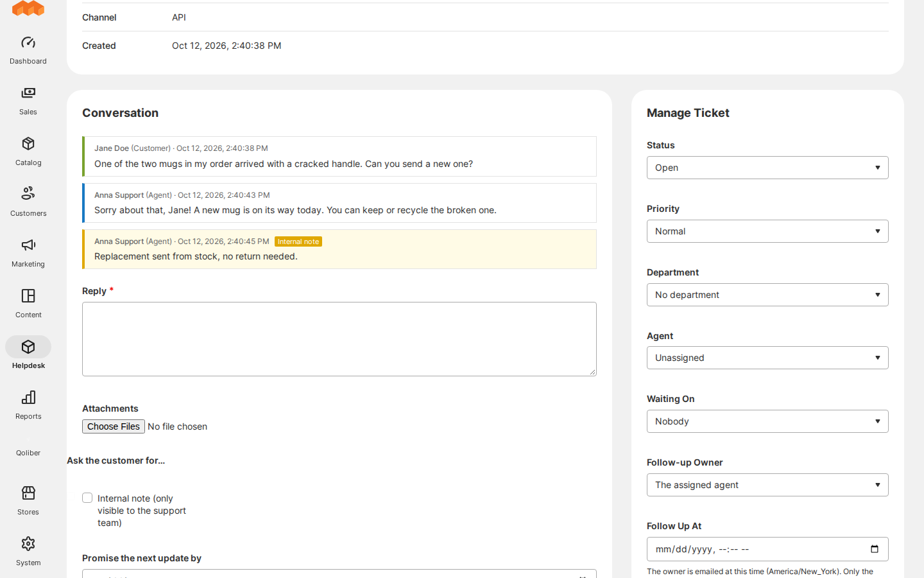The height and width of the screenshot is (578, 924).
Task: Open the Content layout icon
Action: tap(28, 296)
